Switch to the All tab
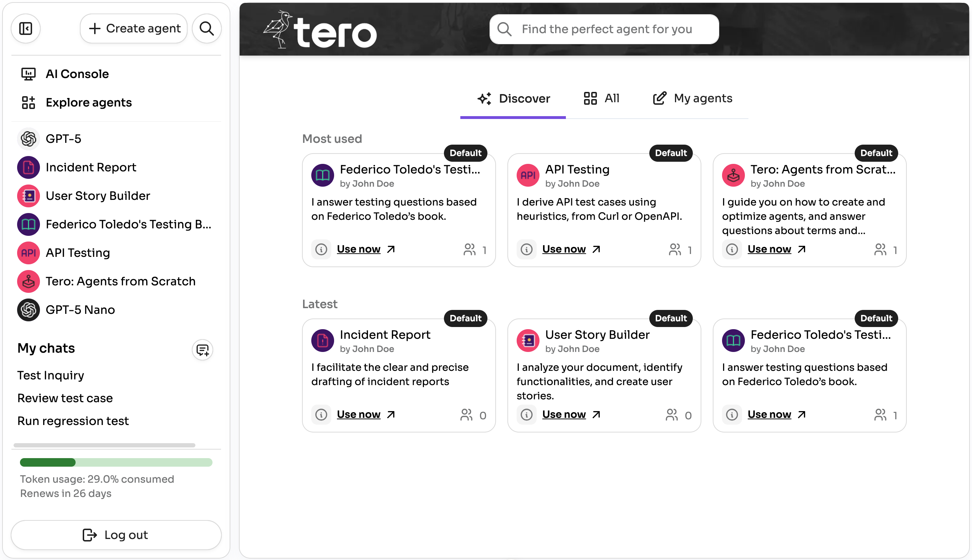The height and width of the screenshot is (560, 972). [x=601, y=98]
